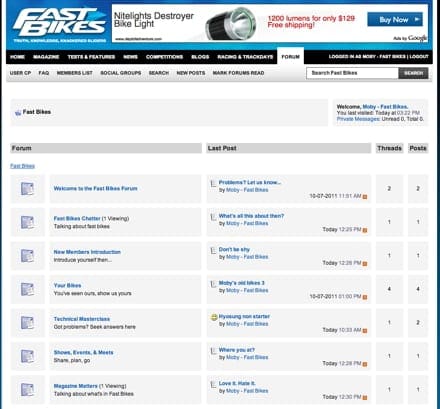
Task: Go to last post icon in Magazine Matters row
Action: [365, 398]
